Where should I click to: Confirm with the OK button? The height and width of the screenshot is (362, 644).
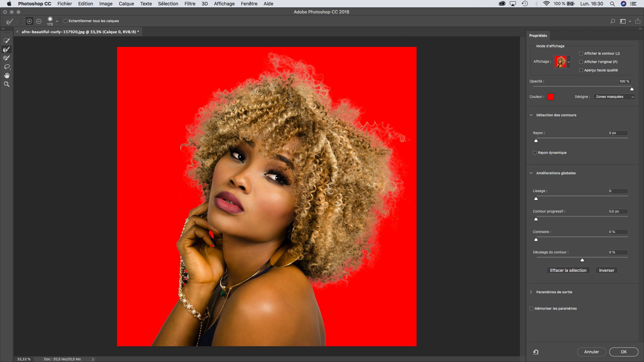click(624, 352)
